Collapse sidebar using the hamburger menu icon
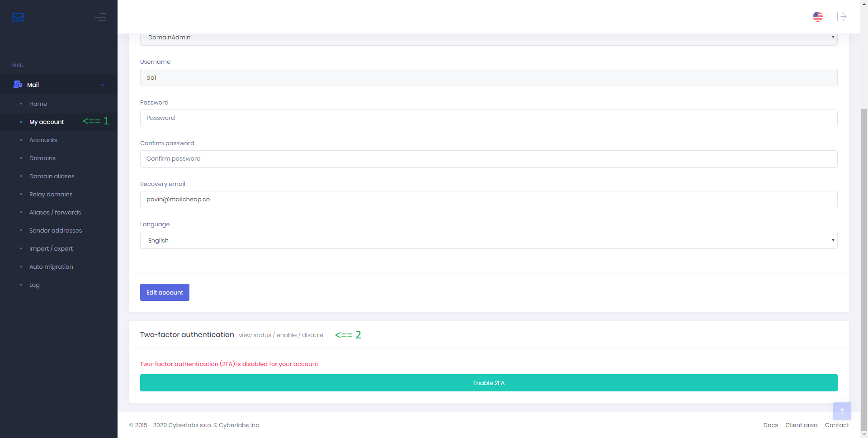 coord(100,17)
